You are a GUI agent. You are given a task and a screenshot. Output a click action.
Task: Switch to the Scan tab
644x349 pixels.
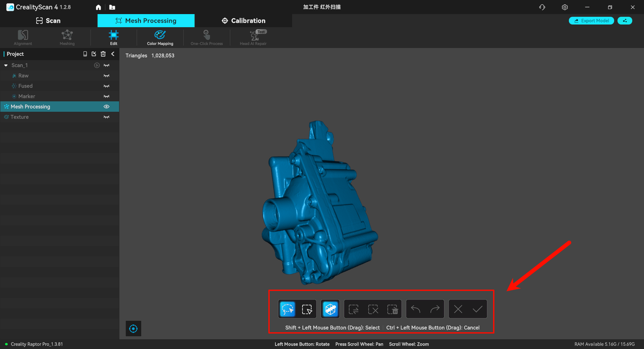[48, 21]
